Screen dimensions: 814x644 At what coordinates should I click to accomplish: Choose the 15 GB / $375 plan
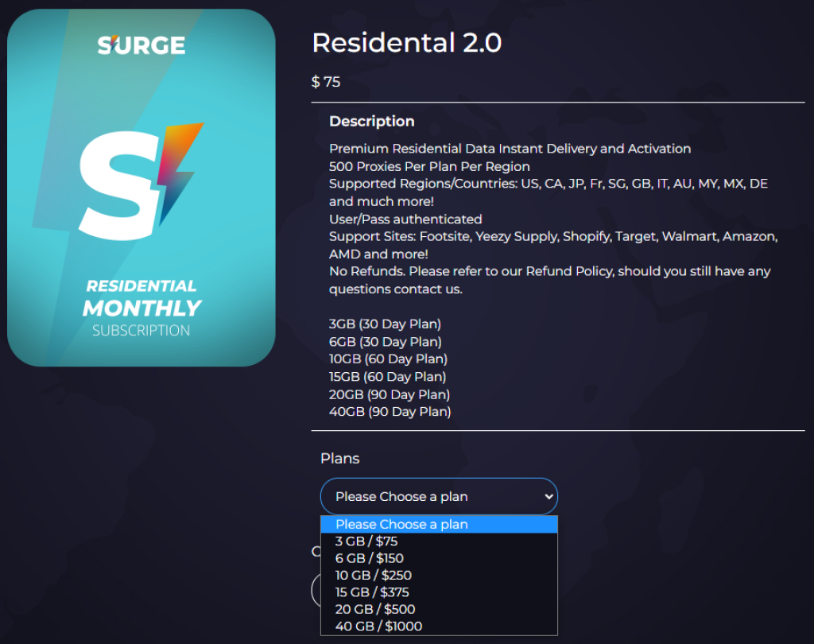click(x=372, y=592)
